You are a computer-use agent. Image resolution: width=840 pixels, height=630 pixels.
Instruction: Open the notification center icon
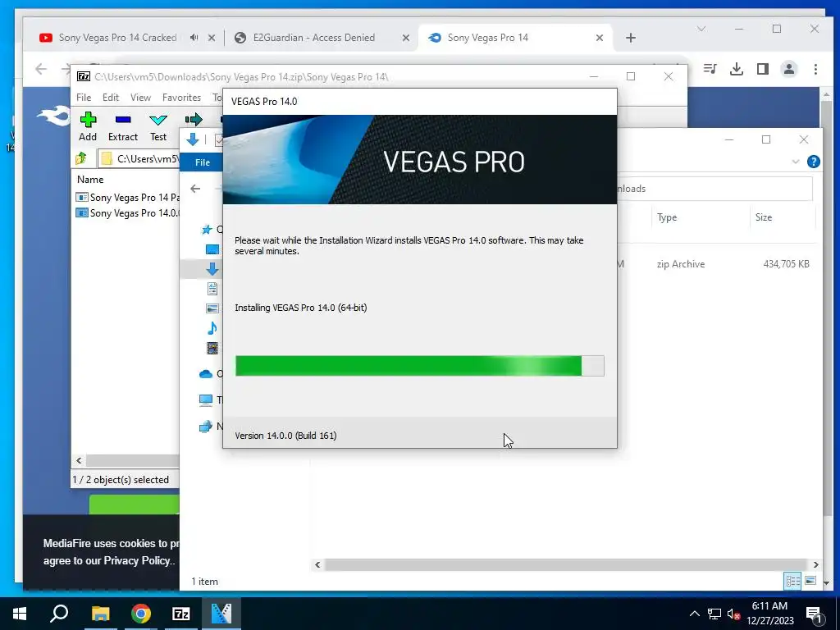coord(814,614)
